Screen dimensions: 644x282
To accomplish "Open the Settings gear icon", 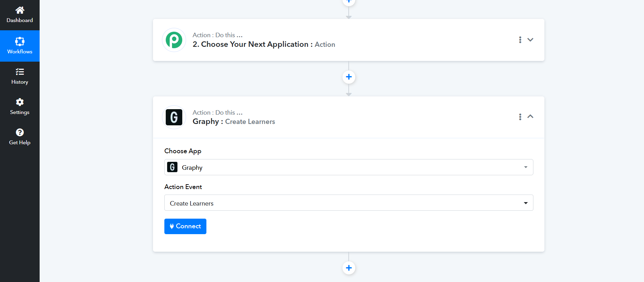I will click(x=20, y=102).
